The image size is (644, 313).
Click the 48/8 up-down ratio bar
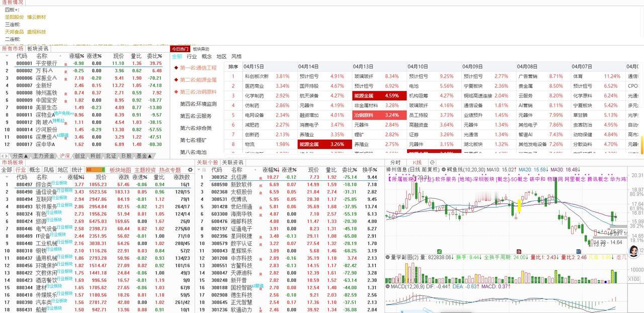click(x=96, y=170)
